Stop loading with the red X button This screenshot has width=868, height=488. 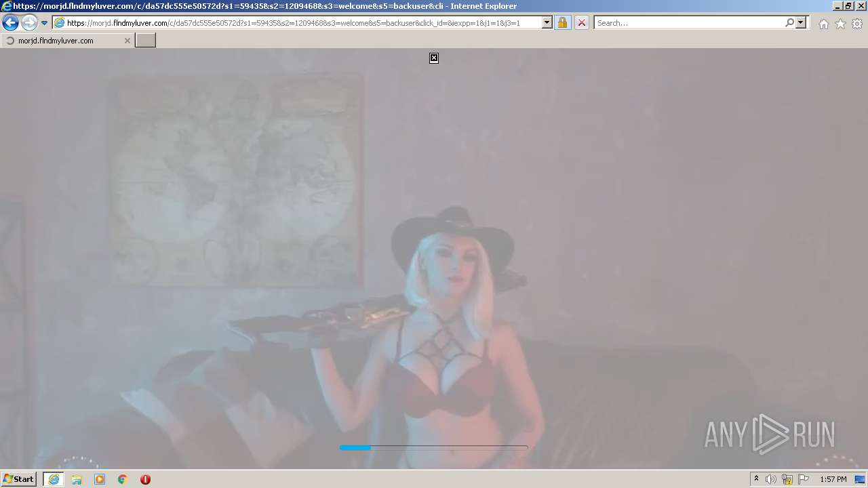pyautogui.click(x=582, y=23)
